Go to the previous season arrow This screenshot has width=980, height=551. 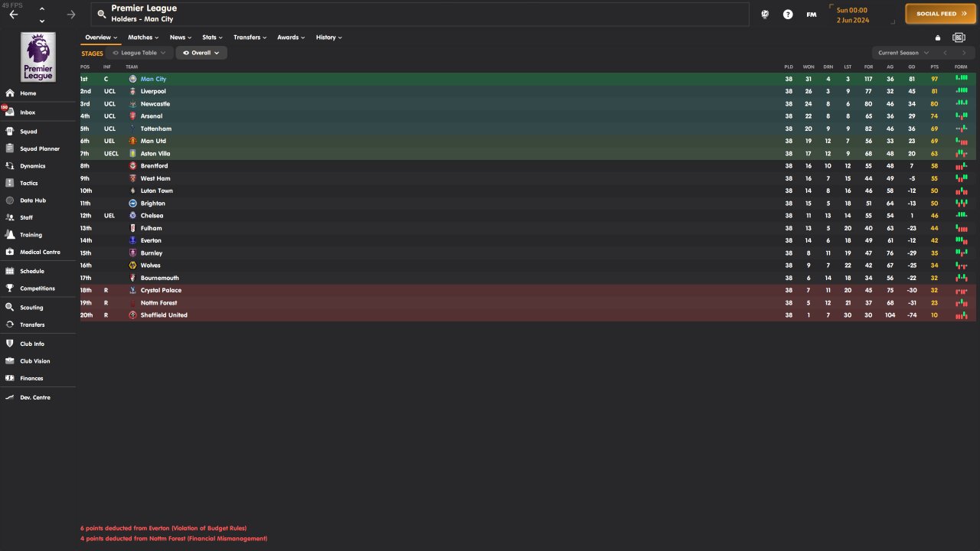[945, 53]
